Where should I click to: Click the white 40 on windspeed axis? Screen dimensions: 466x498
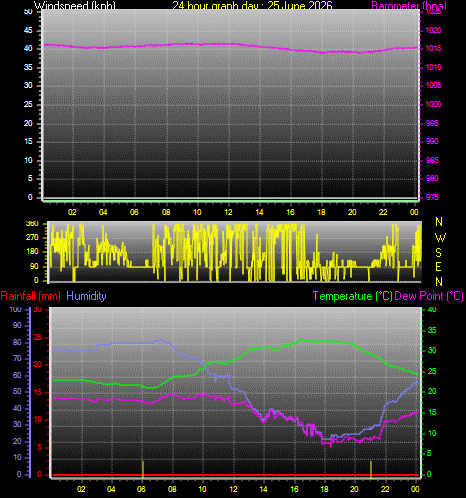click(28, 48)
